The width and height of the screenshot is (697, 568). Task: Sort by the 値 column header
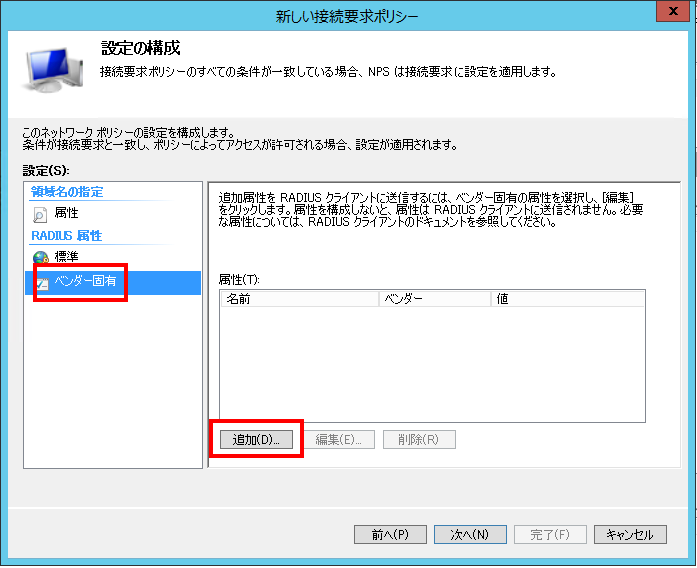click(x=568, y=299)
